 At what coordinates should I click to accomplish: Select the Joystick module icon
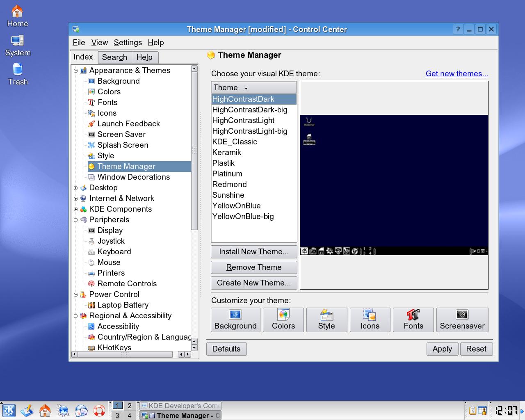click(x=91, y=241)
